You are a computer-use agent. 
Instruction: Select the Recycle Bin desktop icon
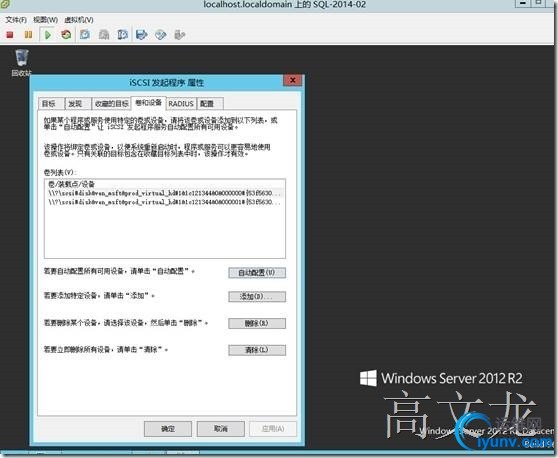click(x=21, y=63)
